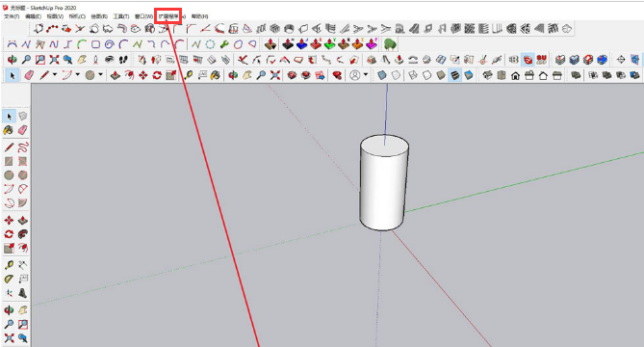Open the 扩展程序 Extensions menu
This screenshot has height=347, width=644.
[168, 16]
